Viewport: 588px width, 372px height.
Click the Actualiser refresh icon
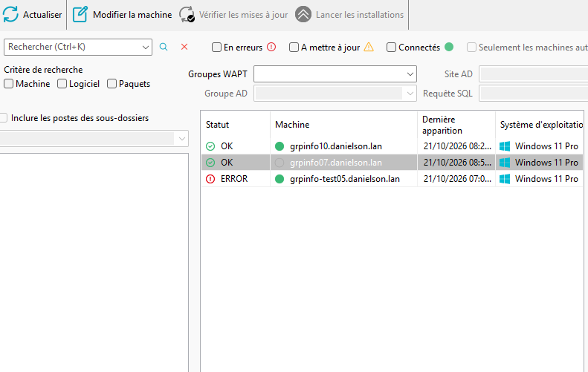coord(10,14)
